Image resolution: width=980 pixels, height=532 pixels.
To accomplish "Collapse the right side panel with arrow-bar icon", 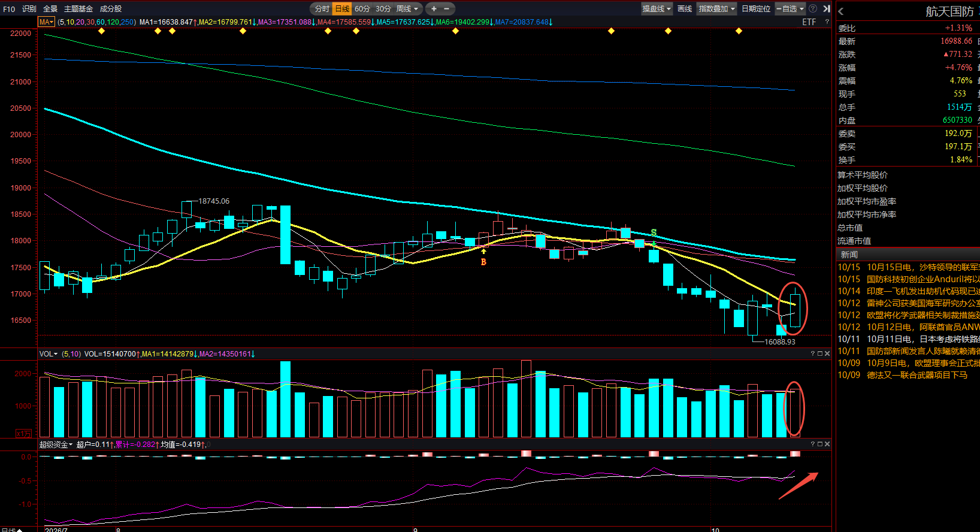I will (x=827, y=8).
